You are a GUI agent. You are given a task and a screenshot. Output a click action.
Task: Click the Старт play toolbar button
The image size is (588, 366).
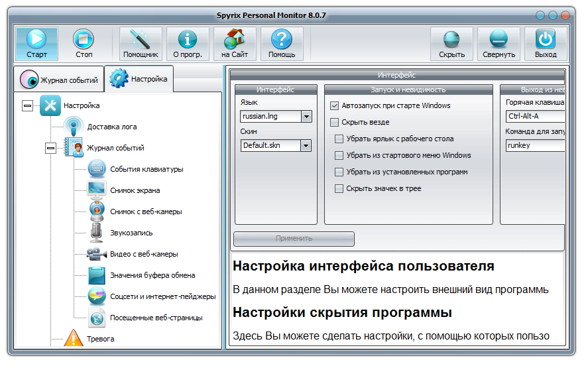(36, 44)
